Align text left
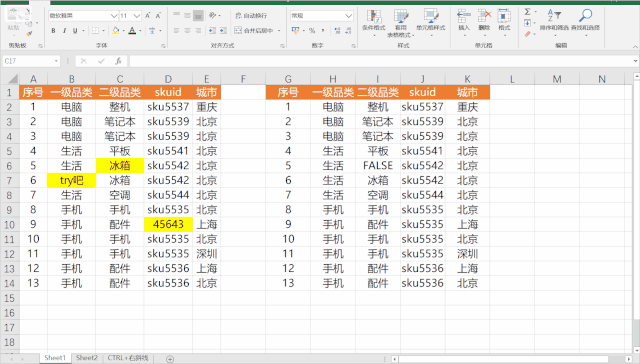The height and width of the screenshot is (364, 640). click(176, 31)
